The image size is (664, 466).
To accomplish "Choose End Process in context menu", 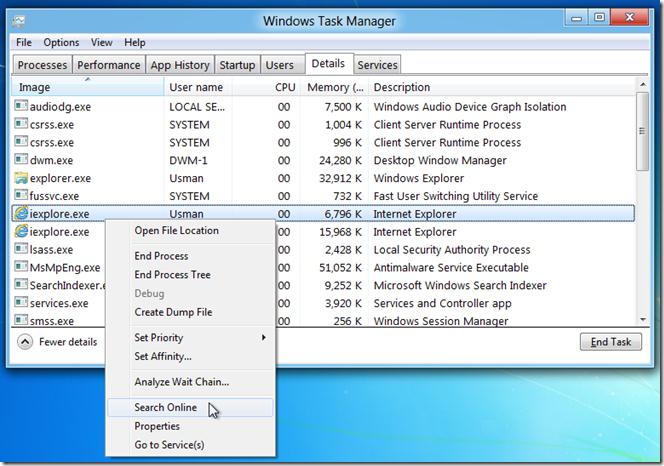I will 161,256.
